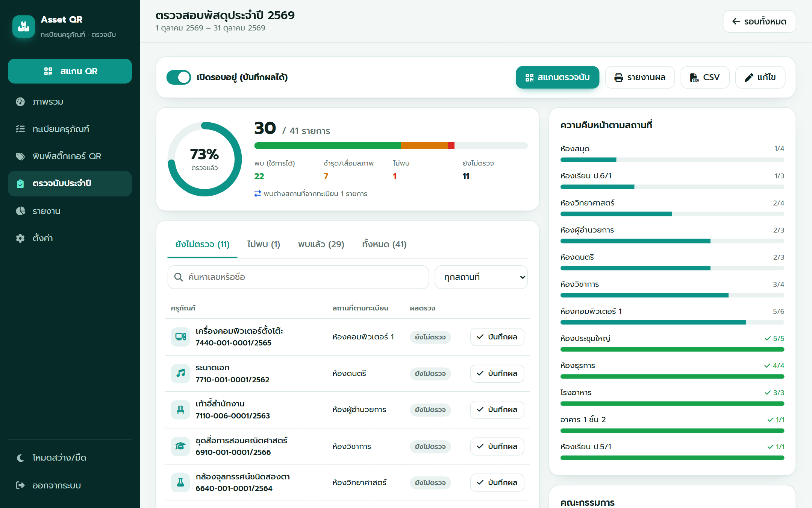The width and height of the screenshot is (812, 508).
Task: Open the ทุกสถานที่ location dropdown
Action: tap(481, 277)
